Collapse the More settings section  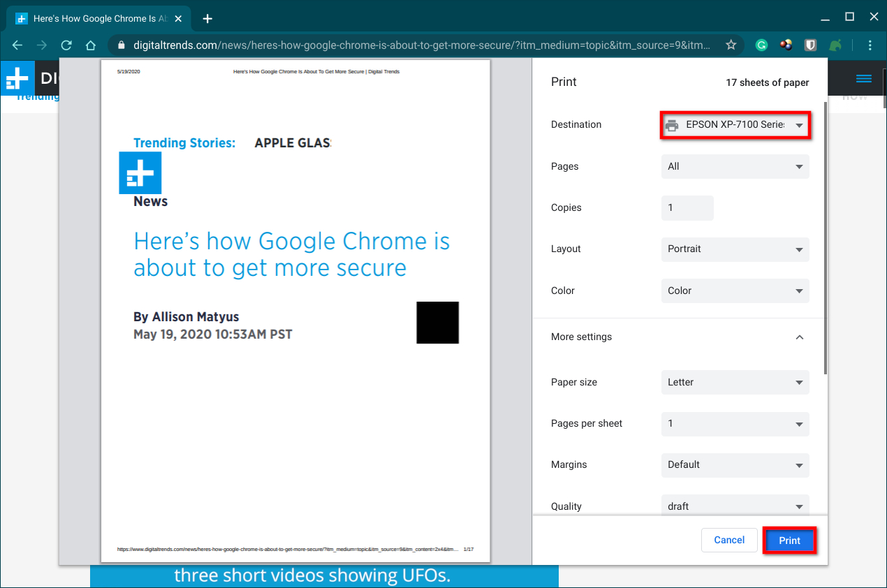click(x=800, y=337)
